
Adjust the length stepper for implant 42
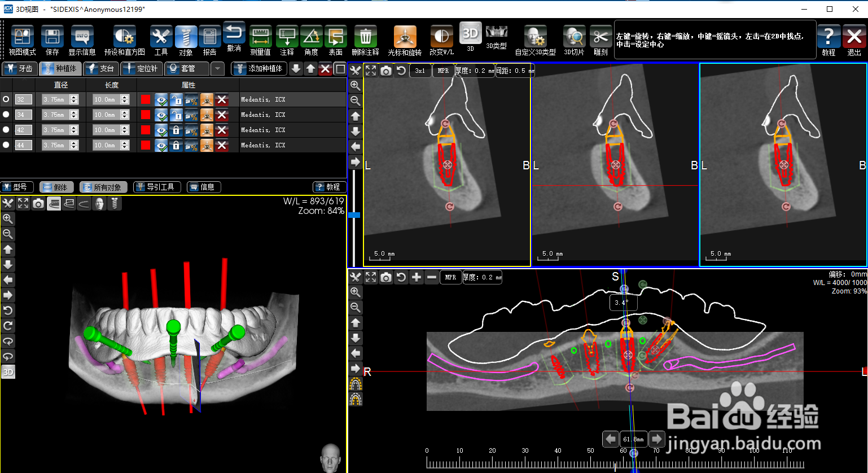click(125, 130)
